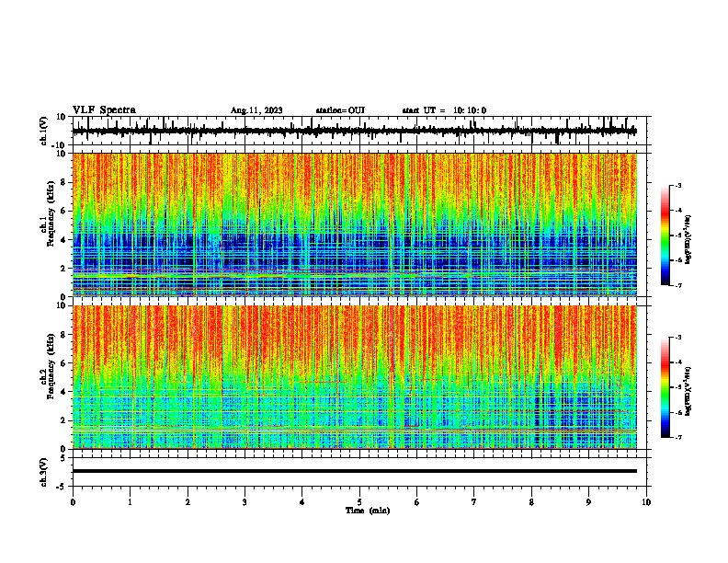Select the date 'Aug. 11, 2023'

256,110
